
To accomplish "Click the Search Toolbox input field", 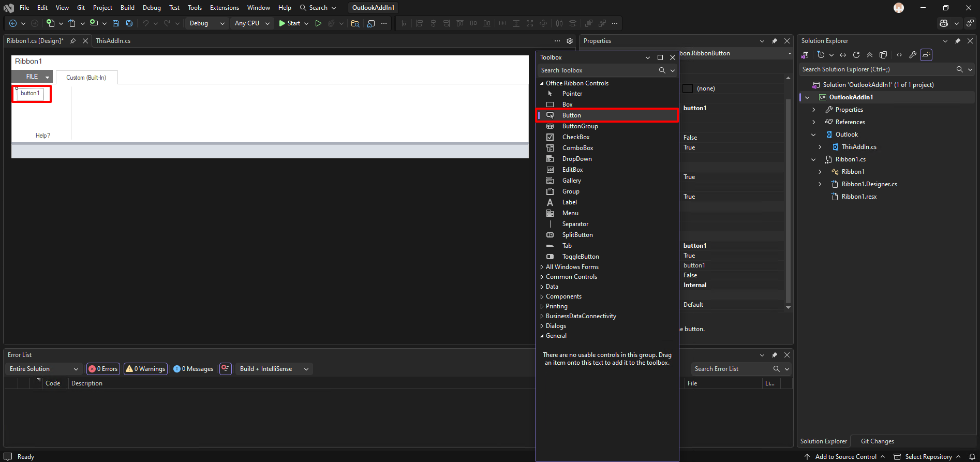I will (598, 70).
